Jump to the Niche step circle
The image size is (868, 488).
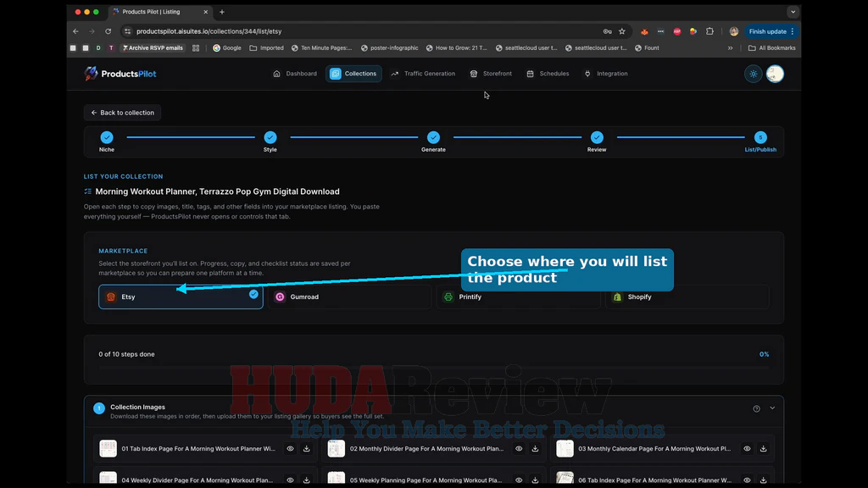point(107,137)
